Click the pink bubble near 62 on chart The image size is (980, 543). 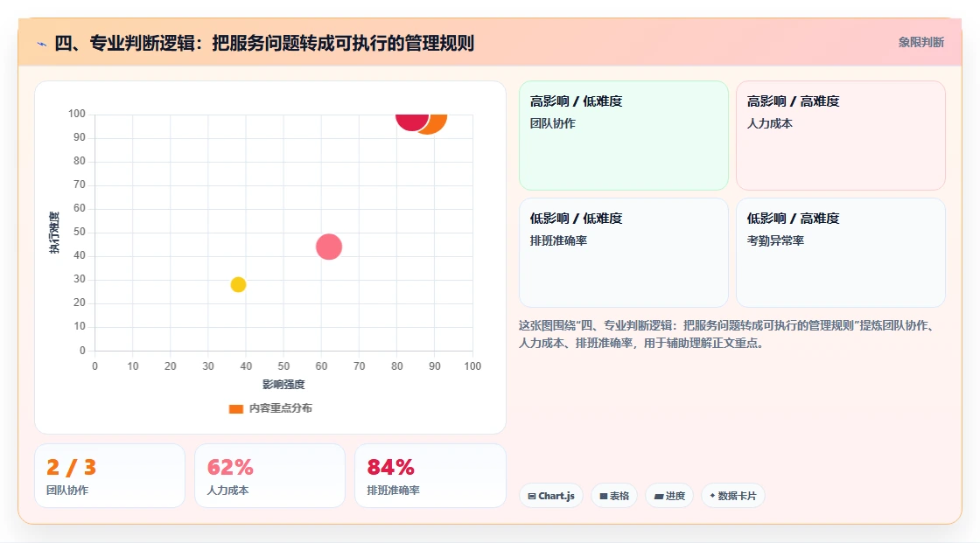(329, 247)
